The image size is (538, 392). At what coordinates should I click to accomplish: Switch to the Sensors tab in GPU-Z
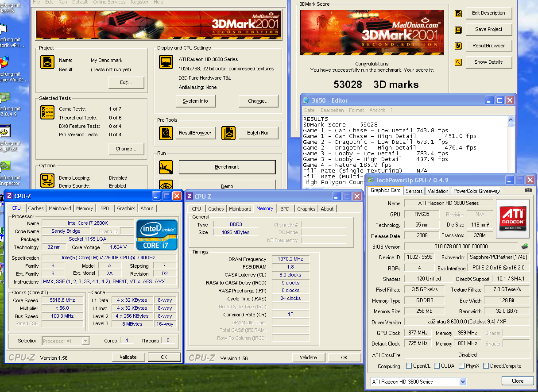point(414,191)
